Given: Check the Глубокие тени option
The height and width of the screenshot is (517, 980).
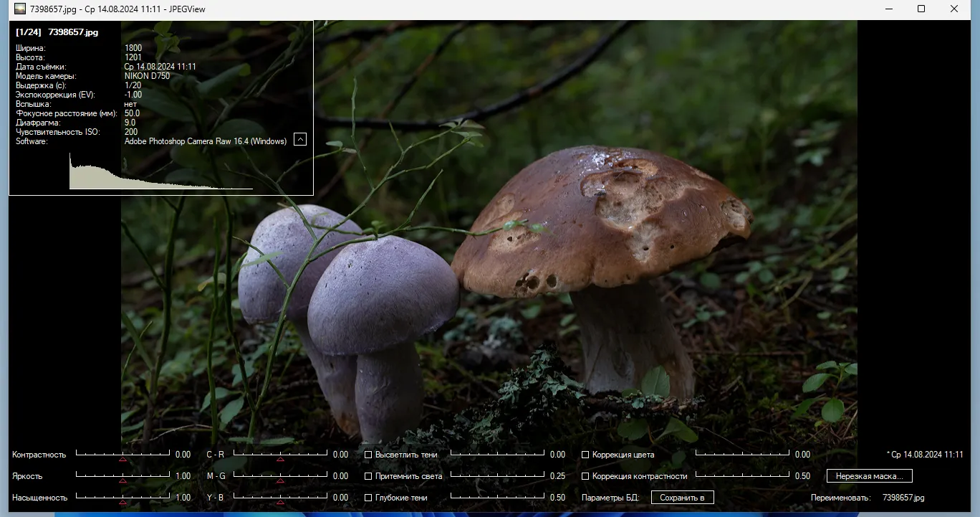Looking at the screenshot, I should [x=368, y=498].
